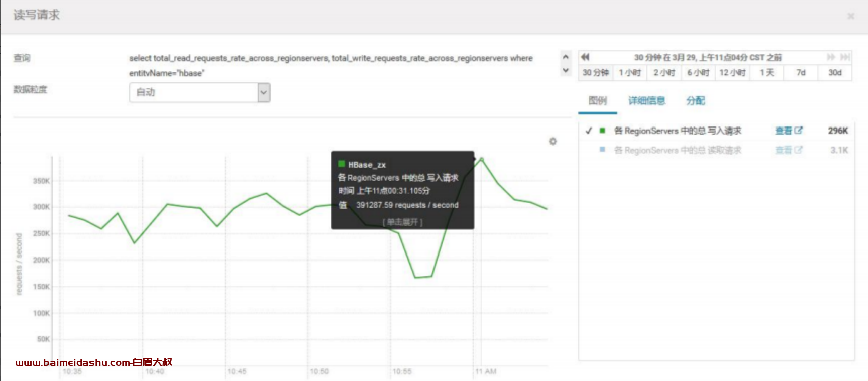Select the 2 小时 time range

(x=664, y=73)
